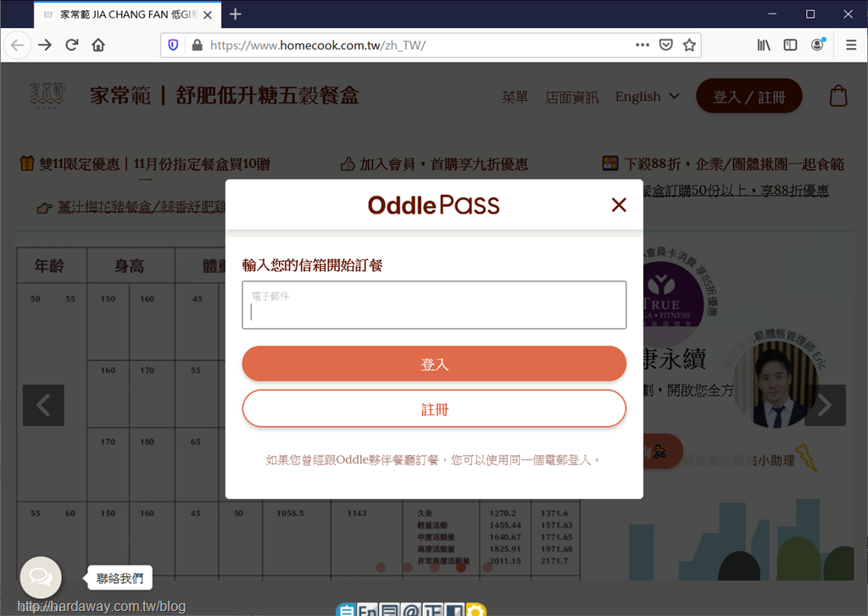
Task: Open the page actions three-dots menu
Action: (643, 45)
